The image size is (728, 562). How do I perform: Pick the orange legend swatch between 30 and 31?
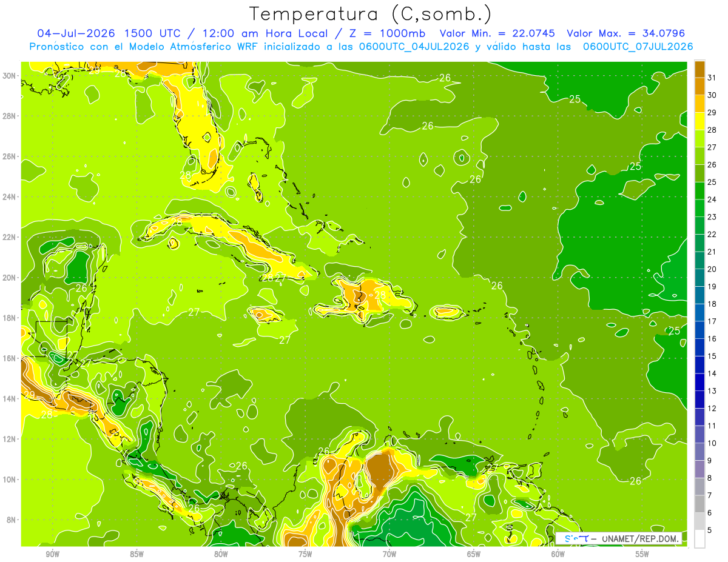(x=699, y=85)
